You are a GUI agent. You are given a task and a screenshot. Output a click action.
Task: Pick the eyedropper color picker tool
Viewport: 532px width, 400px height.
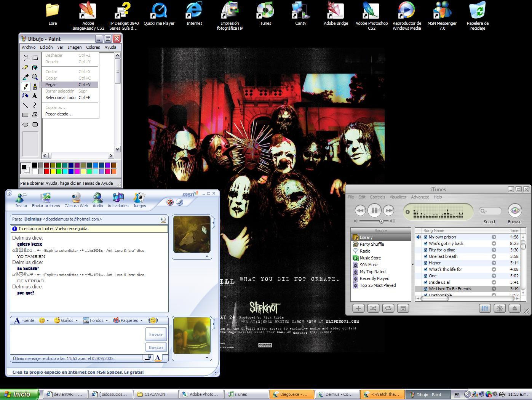26,77
